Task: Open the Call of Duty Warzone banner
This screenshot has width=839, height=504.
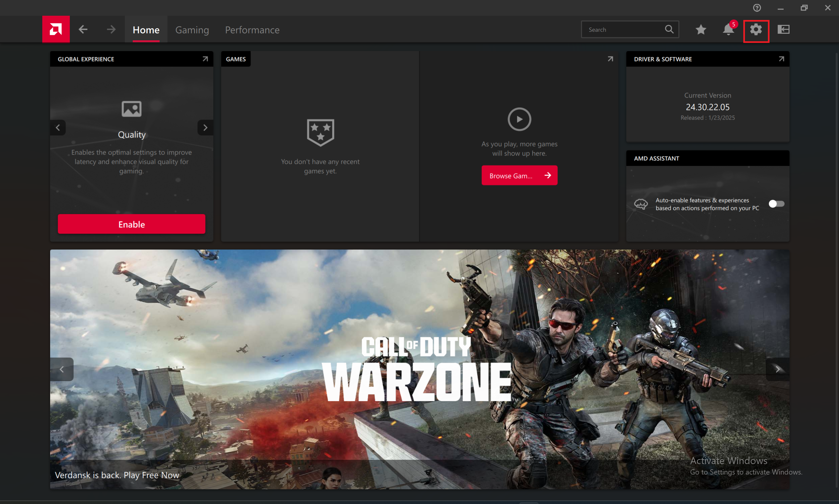Action: pos(419,369)
